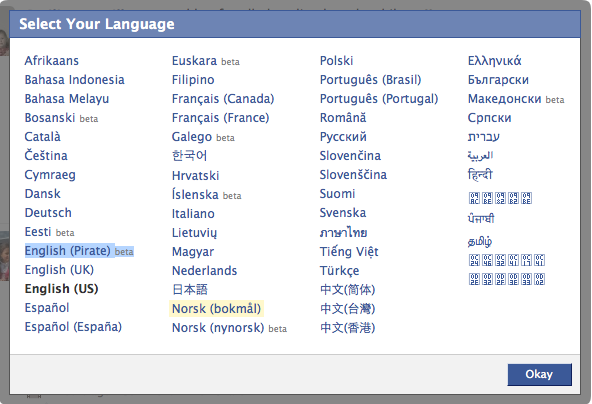
Task: Select Punjabi ਪੰਜਾਬੀ
Action: tap(481, 218)
